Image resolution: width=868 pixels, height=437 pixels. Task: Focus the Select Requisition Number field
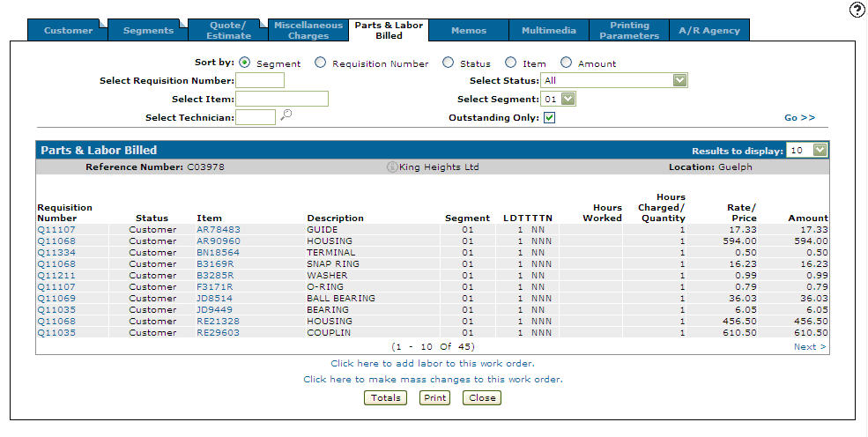(260, 81)
